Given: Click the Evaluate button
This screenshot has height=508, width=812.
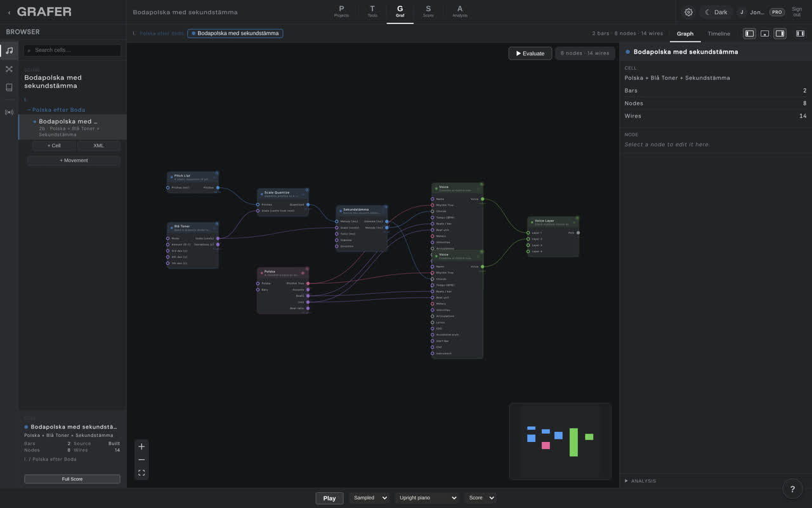Looking at the screenshot, I should [530, 53].
